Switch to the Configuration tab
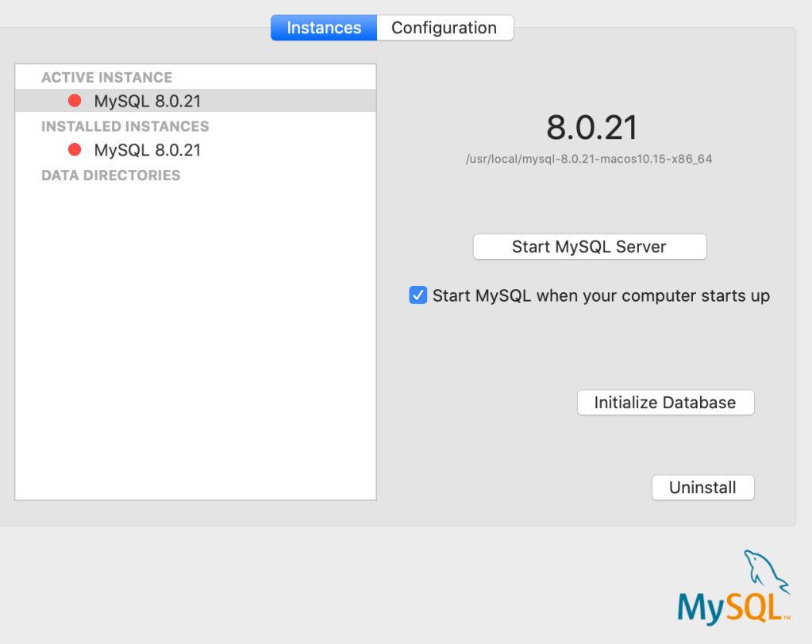The width and height of the screenshot is (812, 644). point(444,28)
